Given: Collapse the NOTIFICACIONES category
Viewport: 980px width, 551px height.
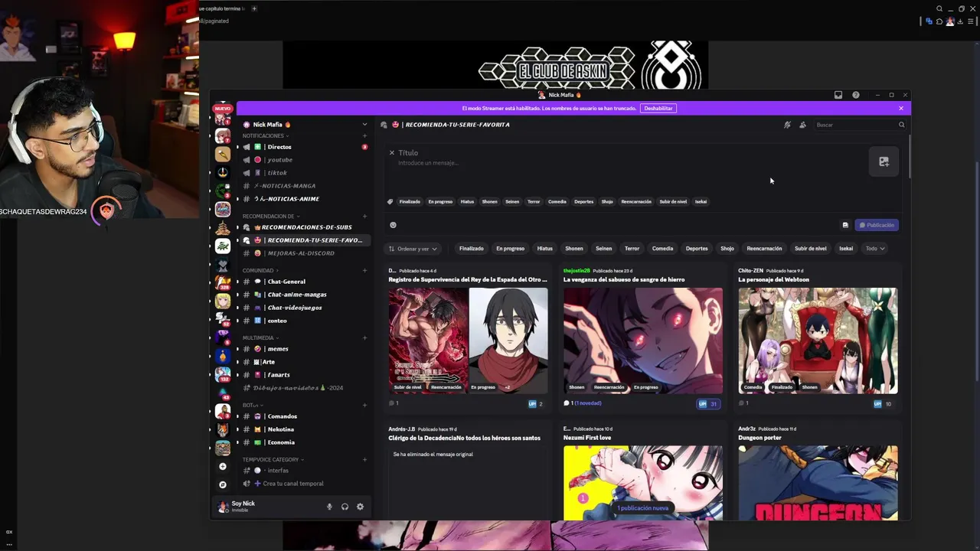Looking at the screenshot, I should pos(266,136).
